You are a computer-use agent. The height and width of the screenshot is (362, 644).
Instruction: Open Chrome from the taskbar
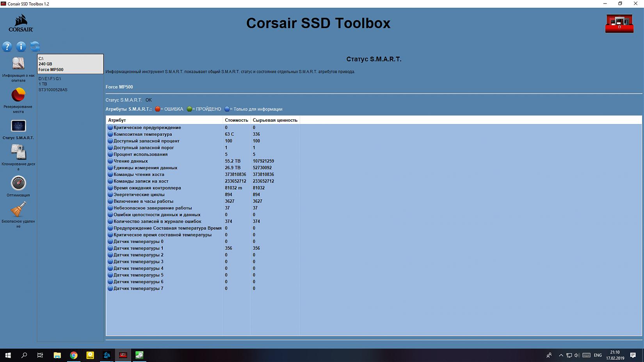pyautogui.click(x=74, y=355)
